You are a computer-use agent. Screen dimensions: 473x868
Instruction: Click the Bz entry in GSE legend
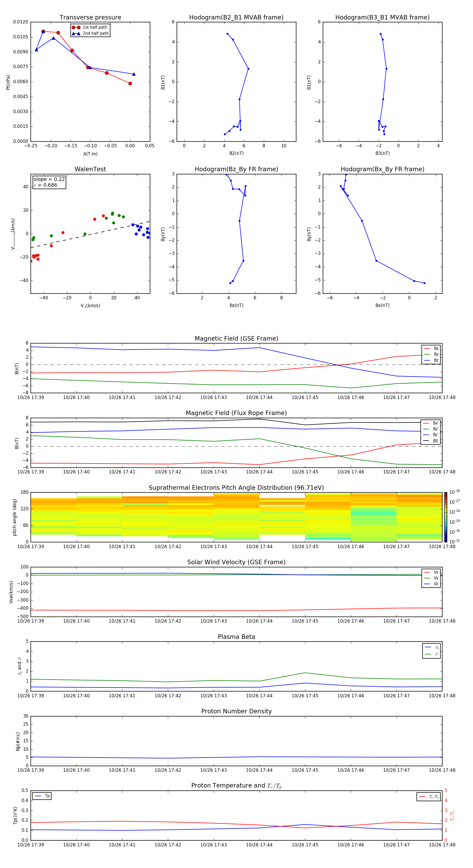[x=431, y=360]
